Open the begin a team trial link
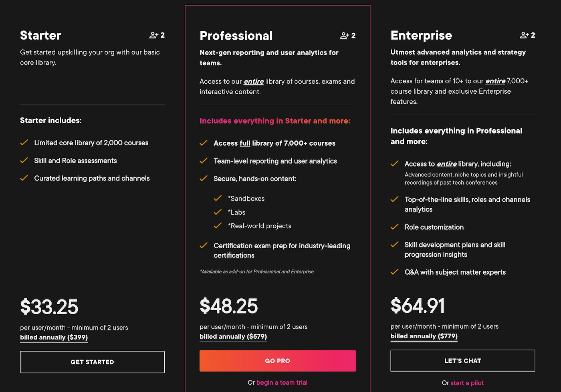The image size is (561, 392). tap(282, 382)
